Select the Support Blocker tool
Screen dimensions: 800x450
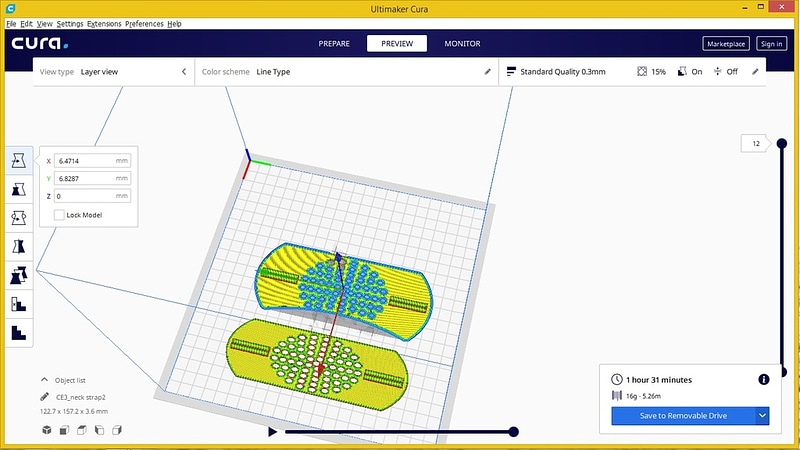(19, 305)
